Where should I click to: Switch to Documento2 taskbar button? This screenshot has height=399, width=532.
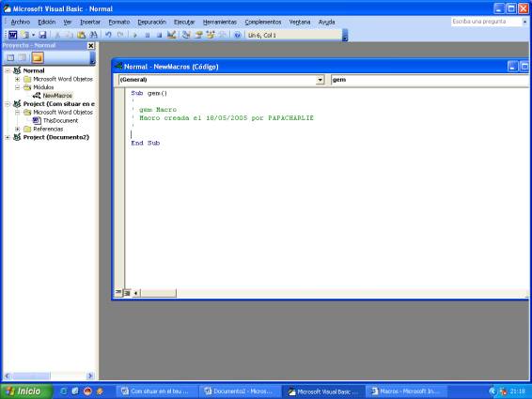point(241,391)
